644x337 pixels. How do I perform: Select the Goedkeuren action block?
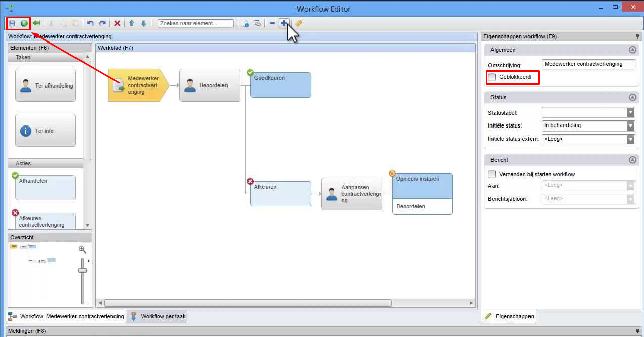[x=281, y=85]
